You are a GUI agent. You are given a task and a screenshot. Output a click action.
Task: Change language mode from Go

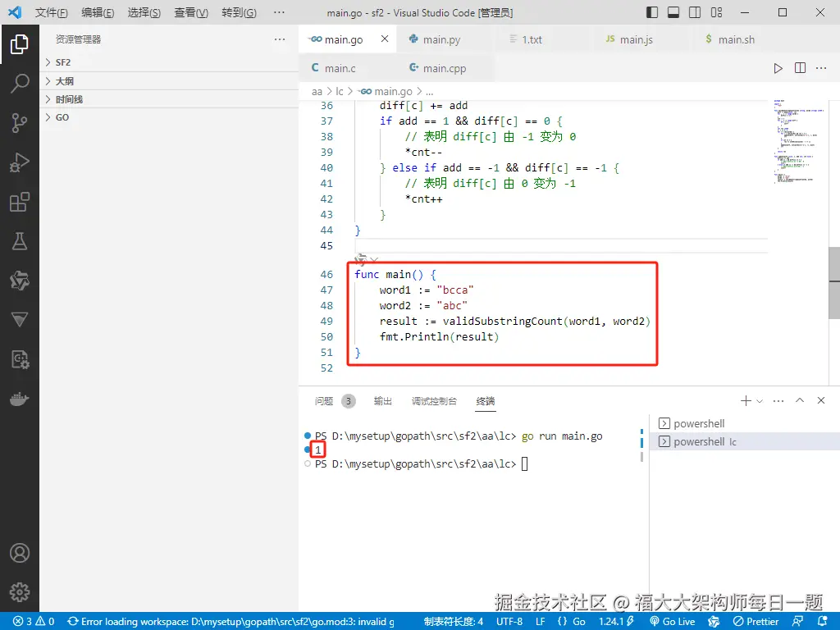pos(579,622)
